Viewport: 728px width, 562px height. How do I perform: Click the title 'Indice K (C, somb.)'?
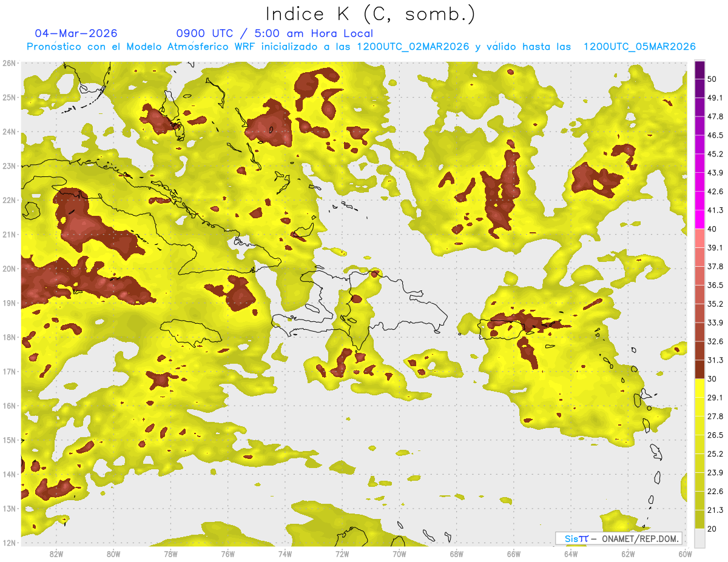click(x=370, y=14)
